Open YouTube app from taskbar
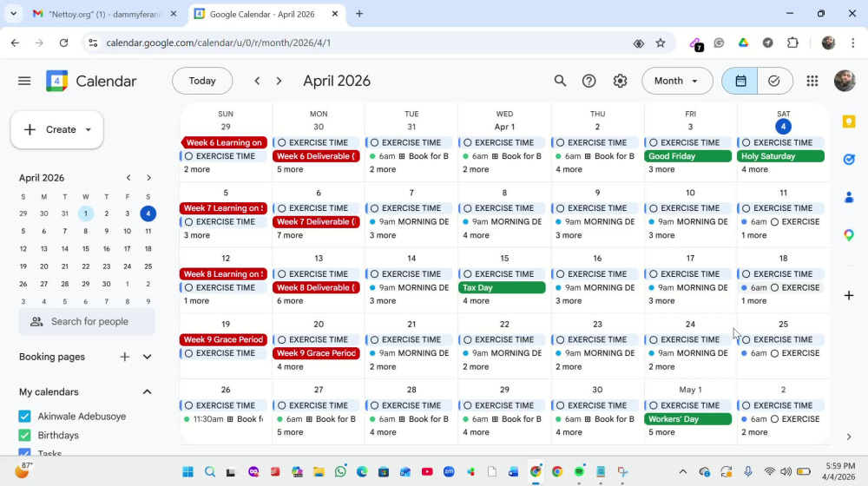Image resolution: width=868 pixels, height=486 pixels. coord(427,471)
